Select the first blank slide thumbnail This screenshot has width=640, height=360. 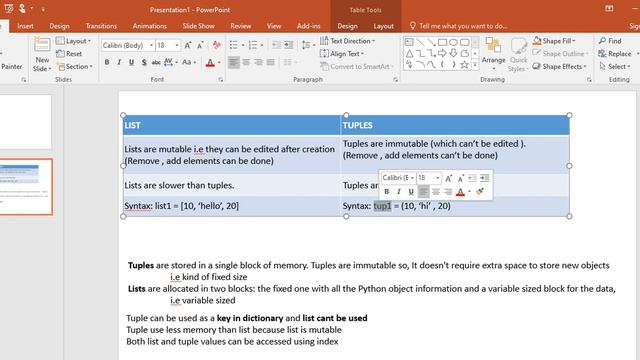click(25, 122)
